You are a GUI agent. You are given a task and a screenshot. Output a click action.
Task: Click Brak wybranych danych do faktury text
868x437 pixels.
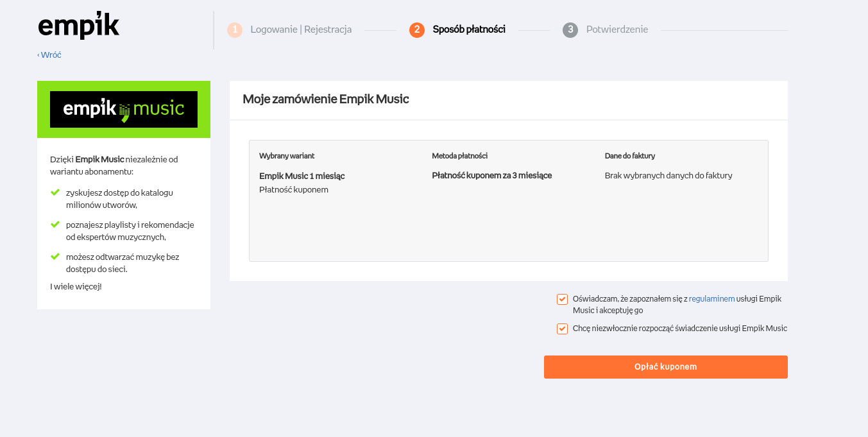[668, 175]
